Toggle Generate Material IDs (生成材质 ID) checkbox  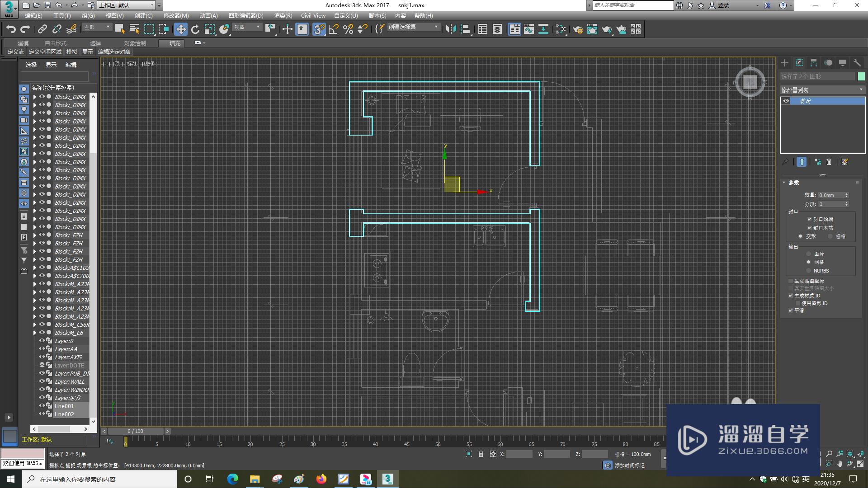tap(791, 296)
